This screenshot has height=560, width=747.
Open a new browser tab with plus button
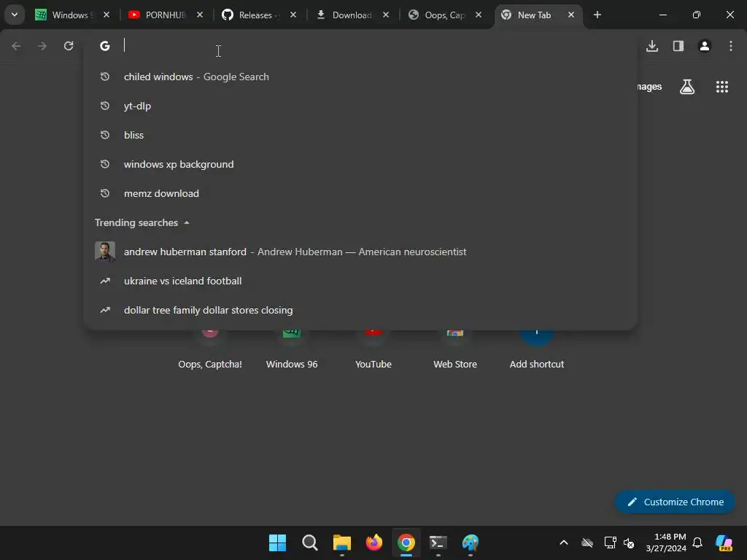(x=597, y=15)
